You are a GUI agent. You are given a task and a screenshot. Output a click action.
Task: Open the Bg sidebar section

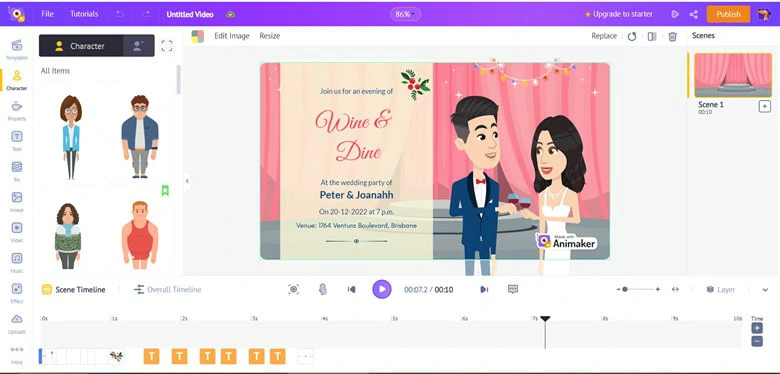click(x=16, y=171)
